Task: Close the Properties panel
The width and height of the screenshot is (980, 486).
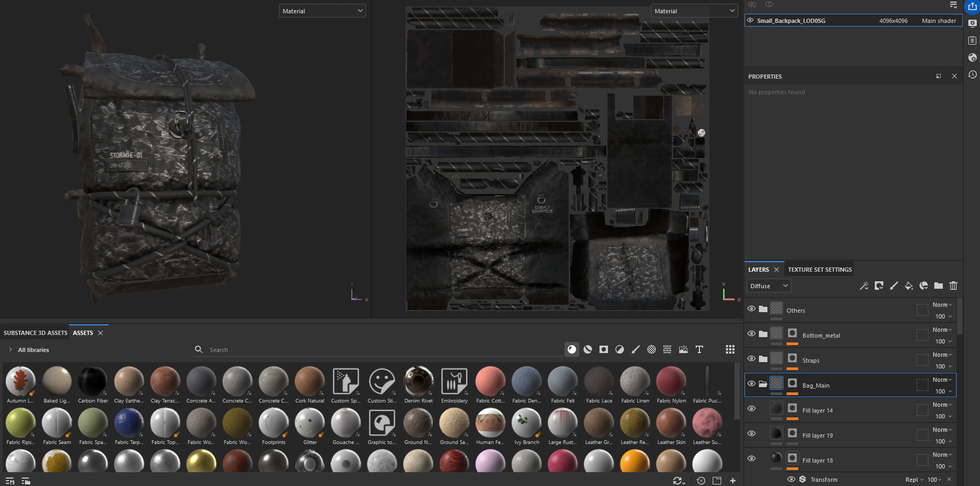Action: click(954, 76)
